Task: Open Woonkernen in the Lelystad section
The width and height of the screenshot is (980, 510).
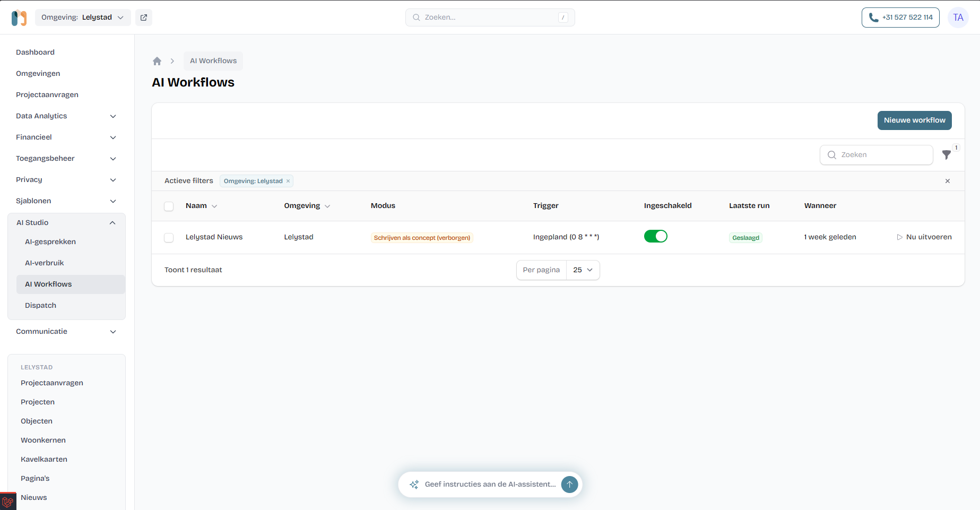Action: (x=43, y=440)
